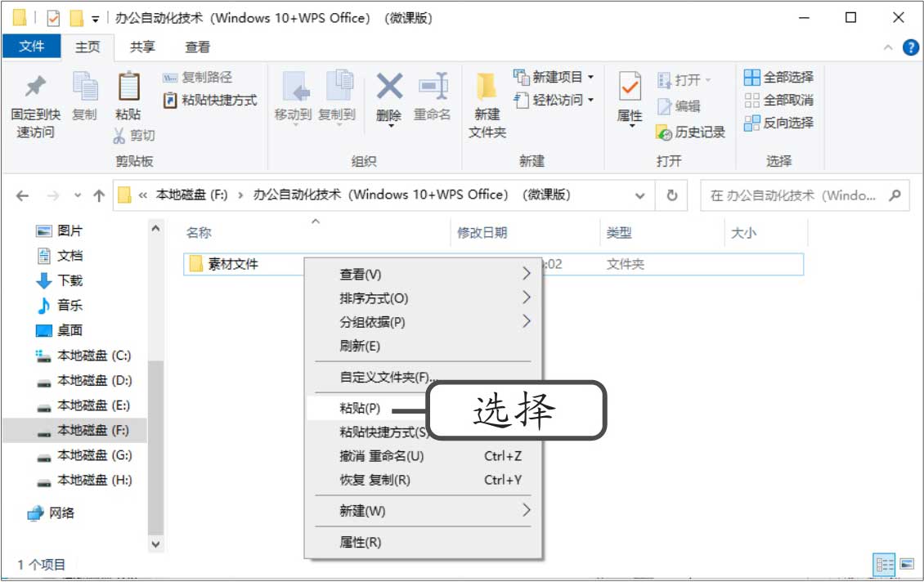Click Copy Path in the ribbon
The height and width of the screenshot is (582, 924).
tap(198, 77)
